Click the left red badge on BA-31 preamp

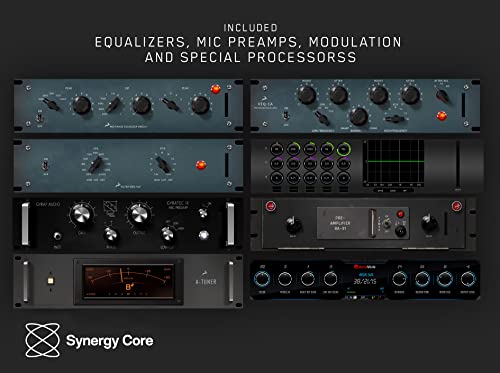[x=271, y=206]
